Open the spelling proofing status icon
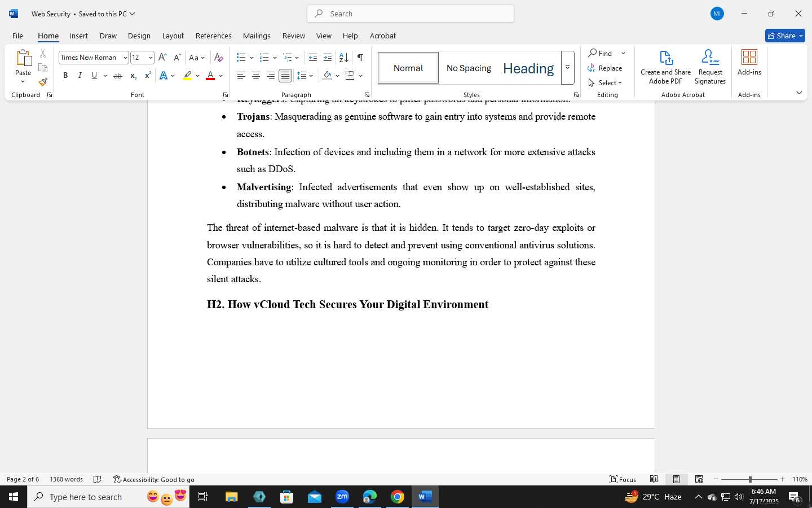The width and height of the screenshot is (812, 508). [x=97, y=479]
